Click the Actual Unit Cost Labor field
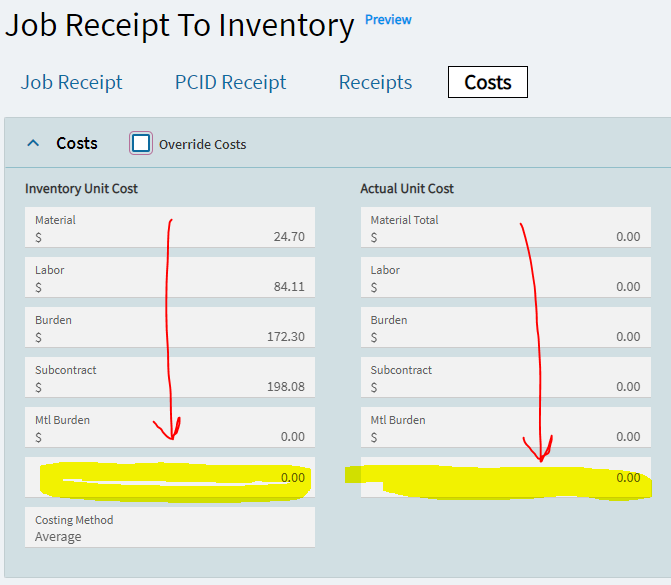This screenshot has height=585, width=671. pos(506,277)
